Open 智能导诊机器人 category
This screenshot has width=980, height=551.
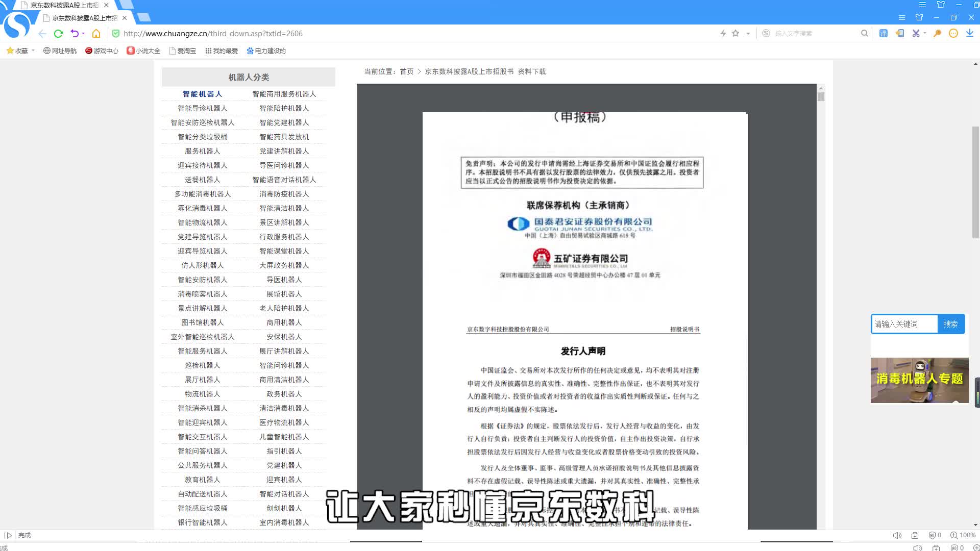pos(203,108)
